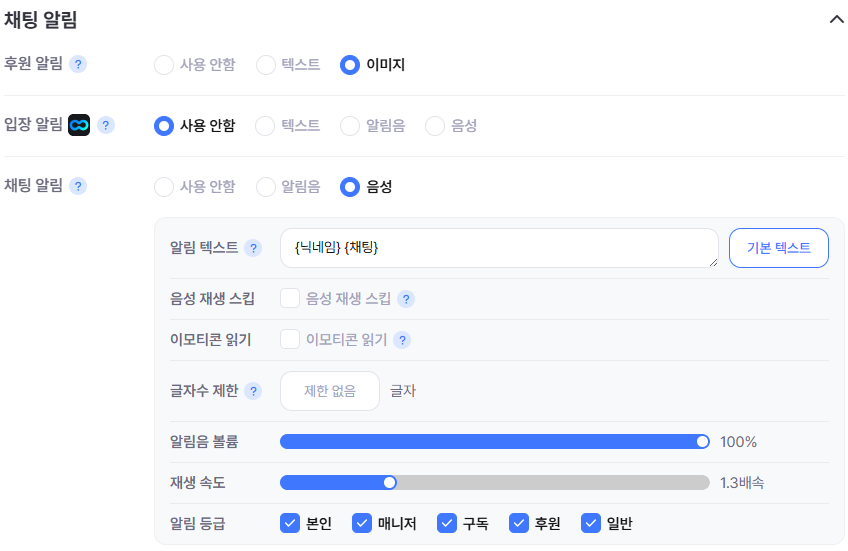Click the 알림음 볼륨 slider handle
Image resolution: width=848 pixels, height=551 pixels.
703,442
